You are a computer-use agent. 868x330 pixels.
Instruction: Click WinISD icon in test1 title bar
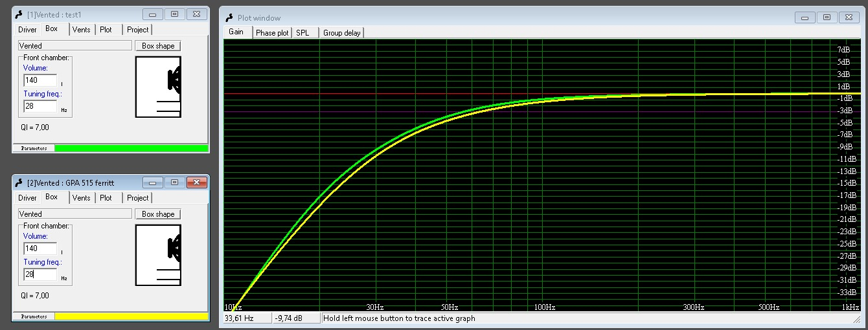point(20,14)
